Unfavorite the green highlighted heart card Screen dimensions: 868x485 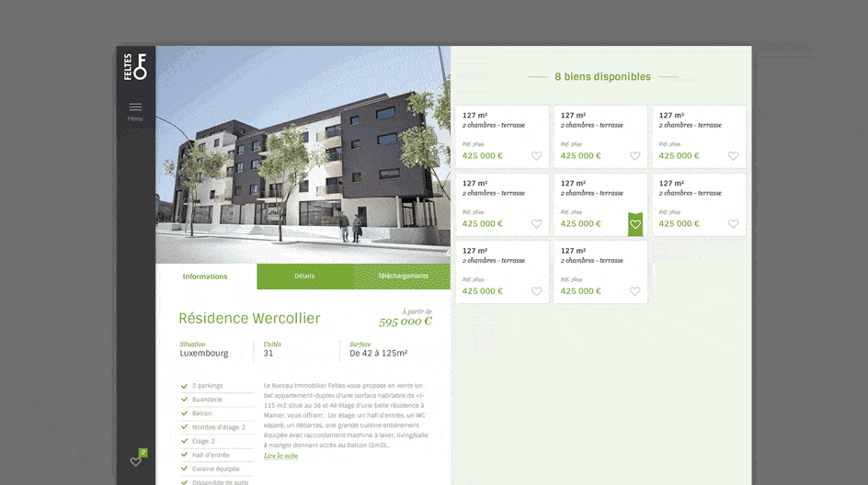tap(635, 224)
